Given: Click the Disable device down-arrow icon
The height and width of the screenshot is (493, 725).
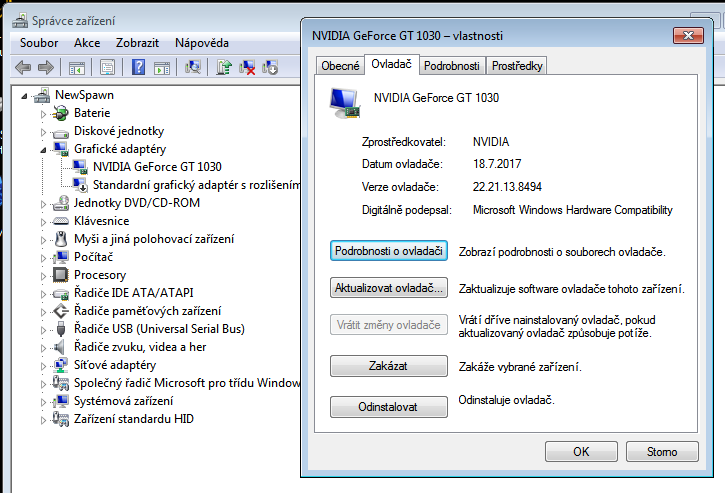Looking at the screenshot, I should tap(270, 68).
